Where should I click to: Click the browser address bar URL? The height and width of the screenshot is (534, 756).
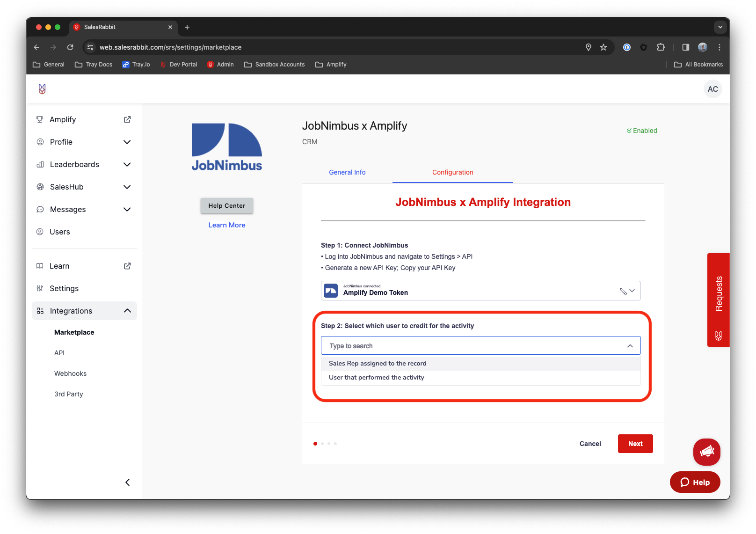[170, 47]
